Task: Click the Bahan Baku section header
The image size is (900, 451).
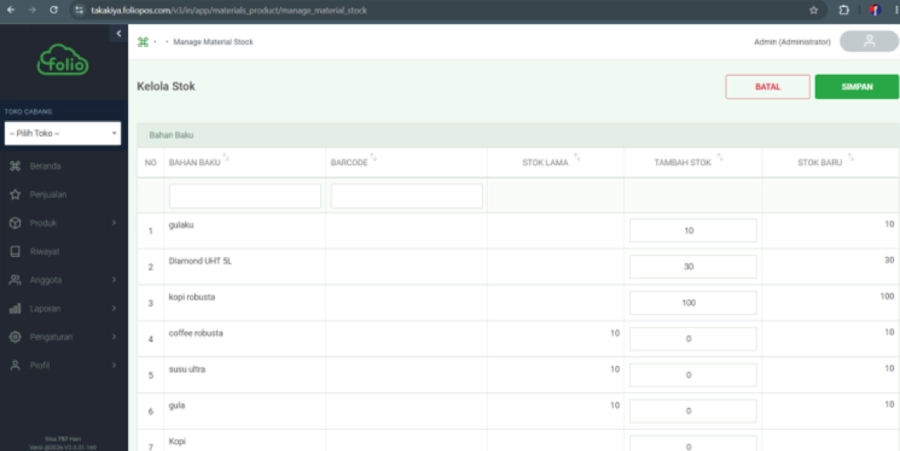Action: coord(171,135)
